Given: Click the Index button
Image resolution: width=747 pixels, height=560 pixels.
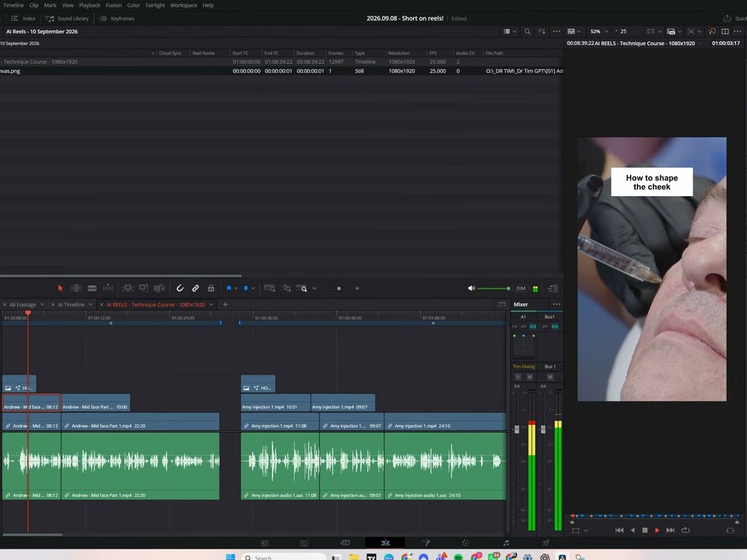Looking at the screenshot, I should click(23, 19).
